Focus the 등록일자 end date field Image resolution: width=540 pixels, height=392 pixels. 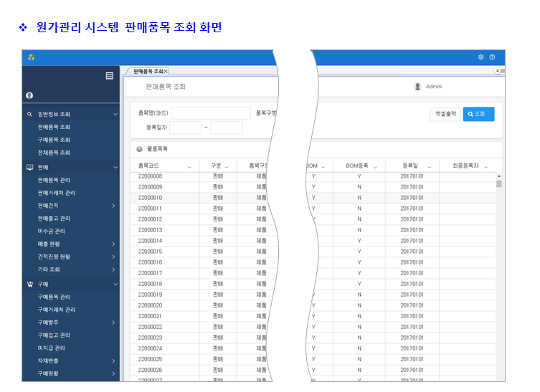pos(227,128)
